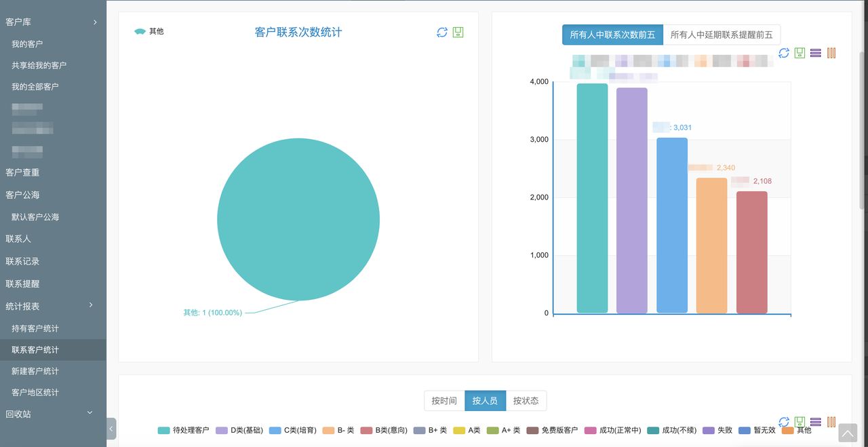Switch bar chart to horizontal list view
The image size is (868, 447).
click(815, 53)
